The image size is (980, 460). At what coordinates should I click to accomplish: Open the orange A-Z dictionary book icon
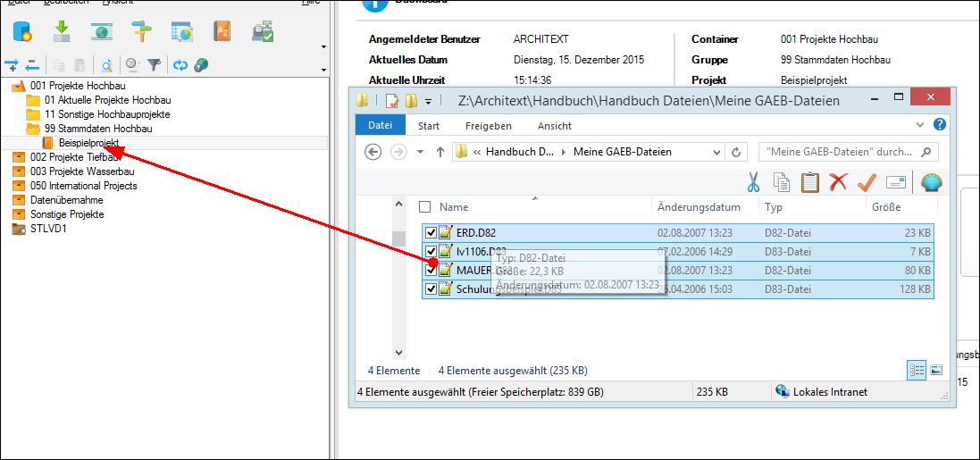222,31
